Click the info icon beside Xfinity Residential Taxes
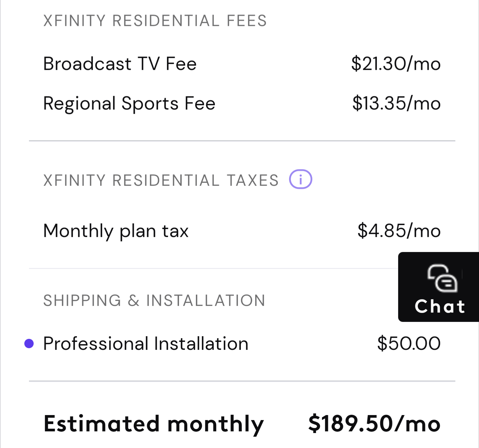 (x=300, y=179)
